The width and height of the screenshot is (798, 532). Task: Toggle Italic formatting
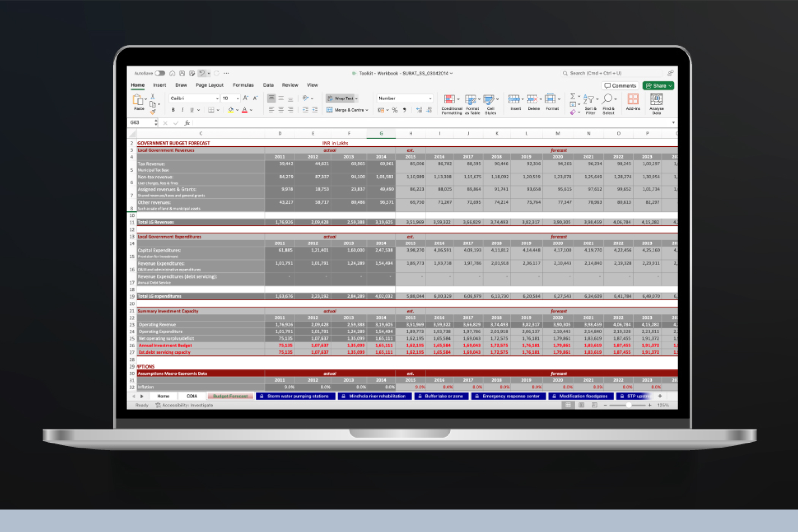pos(182,110)
